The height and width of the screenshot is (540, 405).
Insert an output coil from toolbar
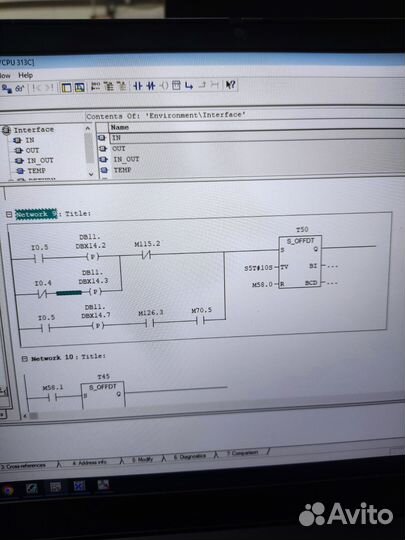pos(164,85)
